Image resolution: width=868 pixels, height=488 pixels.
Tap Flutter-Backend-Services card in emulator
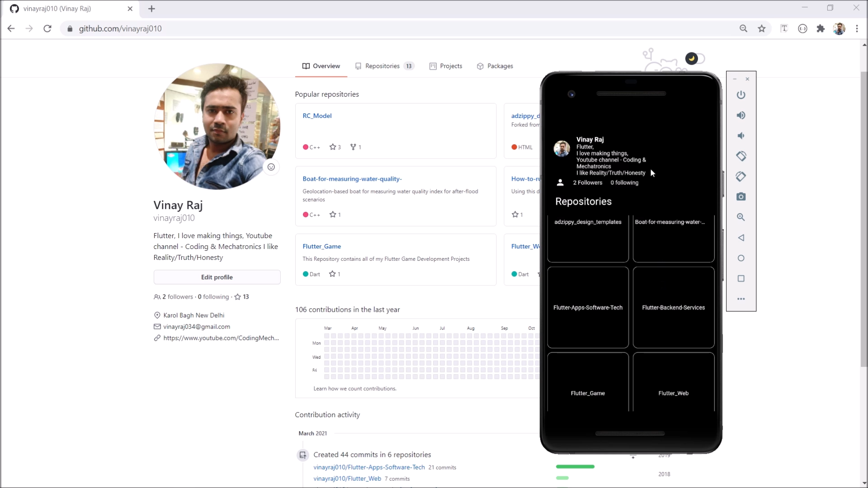click(x=674, y=307)
